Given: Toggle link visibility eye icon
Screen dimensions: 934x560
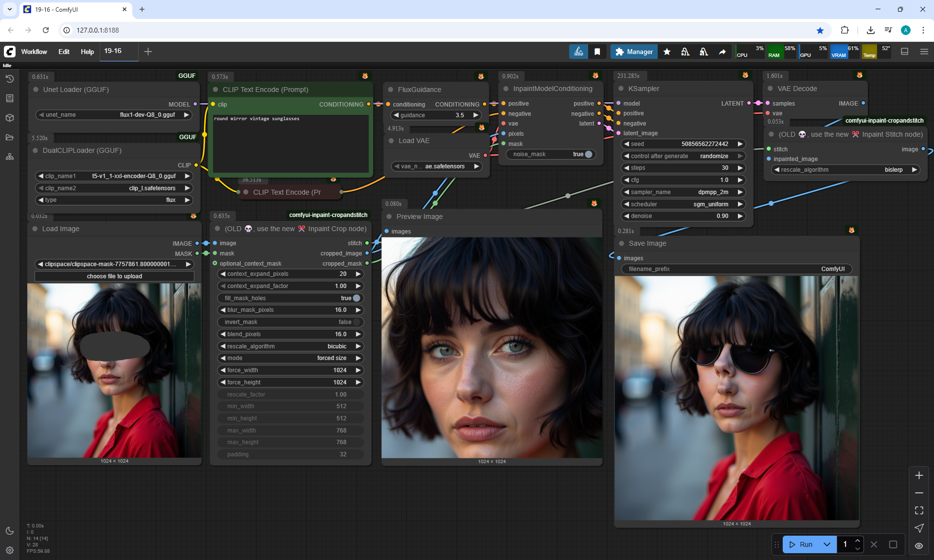Looking at the screenshot, I should (x=919, y=546).
